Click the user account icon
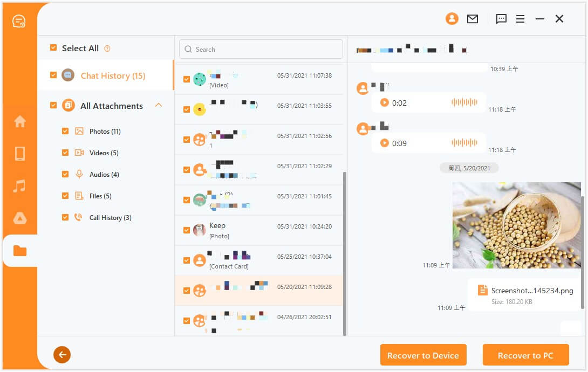The image size is (588, 372). pyautogui.click(x=452, y=18)
